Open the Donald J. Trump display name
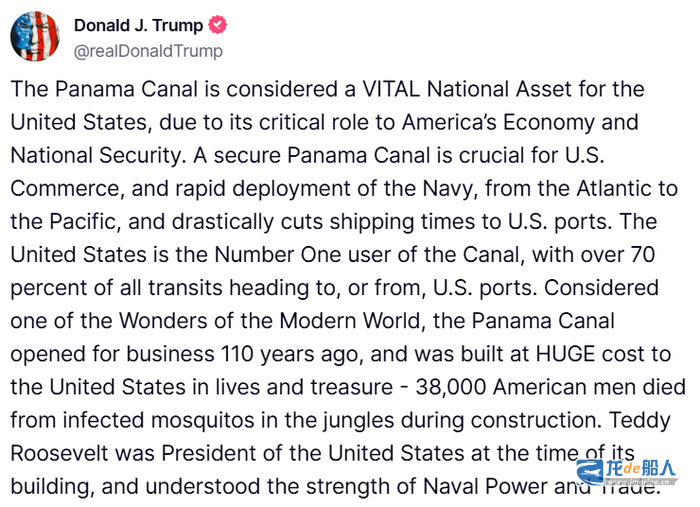 point(137,25)
